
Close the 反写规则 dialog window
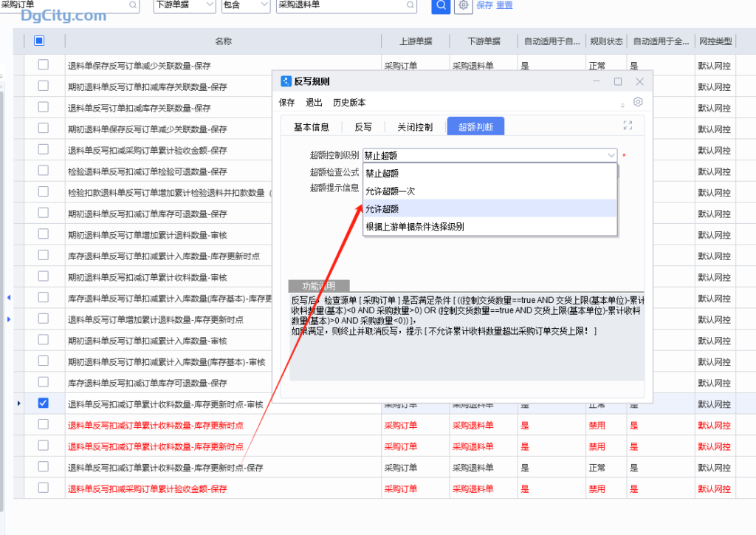coord(639,81)
